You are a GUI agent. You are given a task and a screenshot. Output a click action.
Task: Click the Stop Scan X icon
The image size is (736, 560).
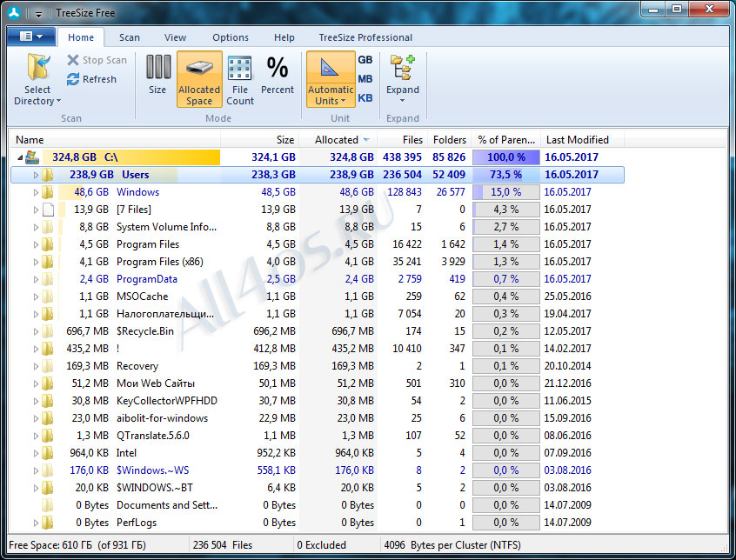coord(73,60)
